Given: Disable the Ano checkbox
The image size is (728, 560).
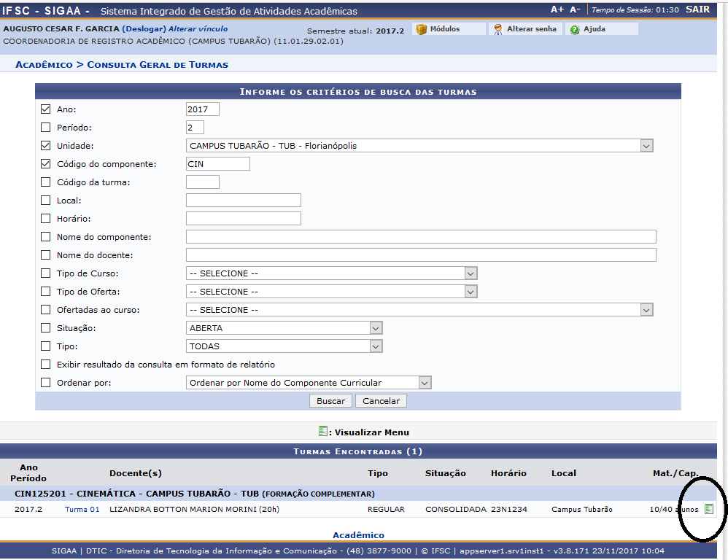Looking at the screenshot, I should tap(46, 109).
